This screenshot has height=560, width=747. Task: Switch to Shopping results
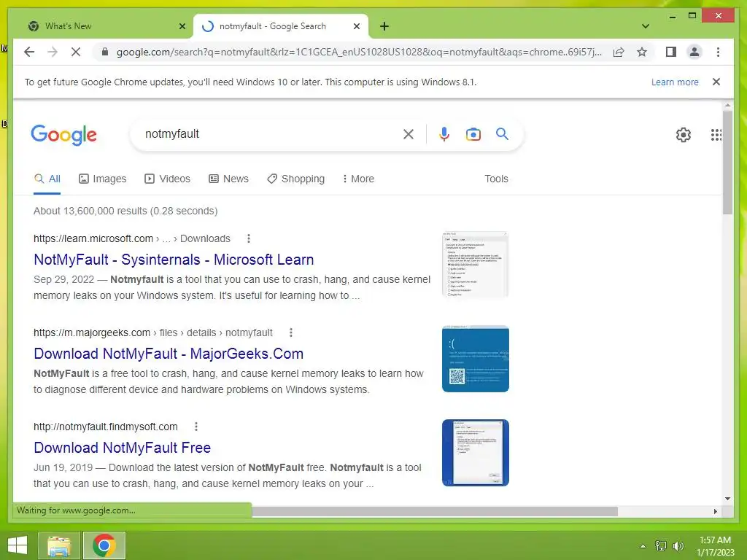(x=296, y=179)
